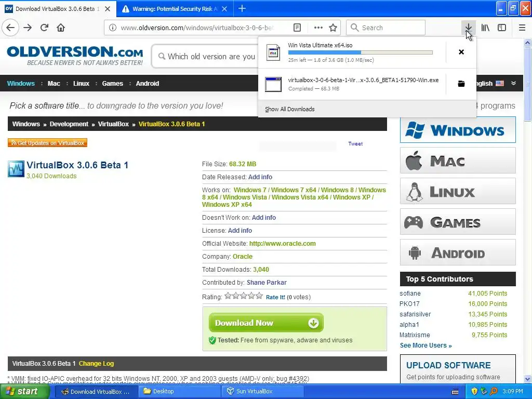The height and width of the screenshot is (399, 532).
Task: Click Add info next to License
Action: (x=240, y=230)
